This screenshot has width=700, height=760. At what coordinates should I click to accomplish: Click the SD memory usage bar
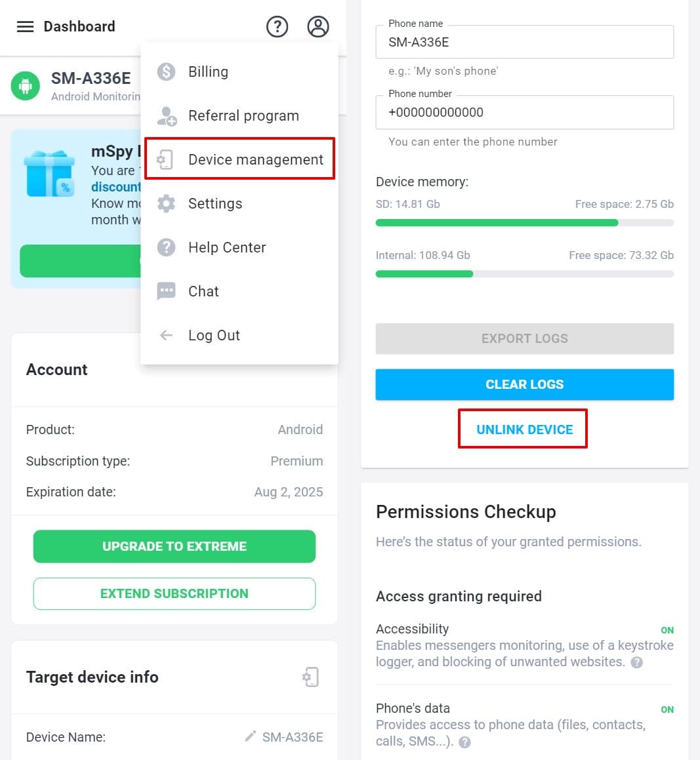click(525, 223)
